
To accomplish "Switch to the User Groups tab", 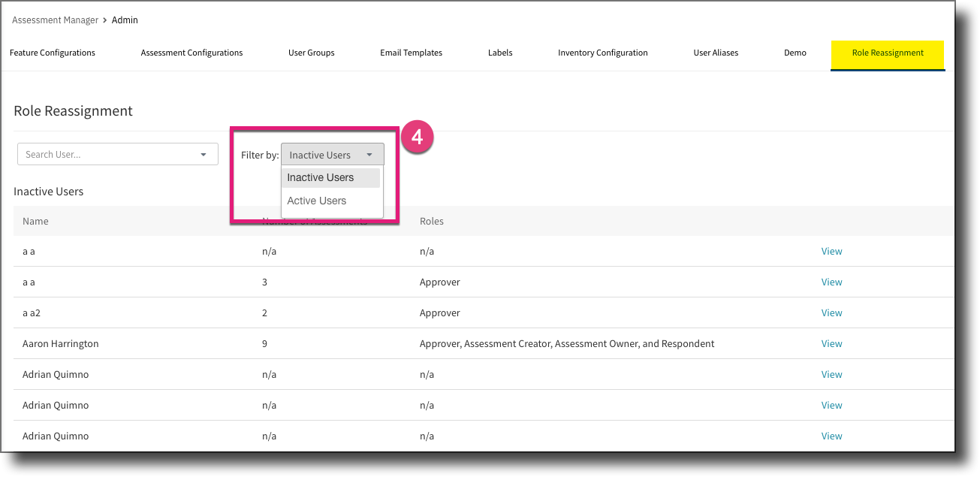I will point(311,53).
